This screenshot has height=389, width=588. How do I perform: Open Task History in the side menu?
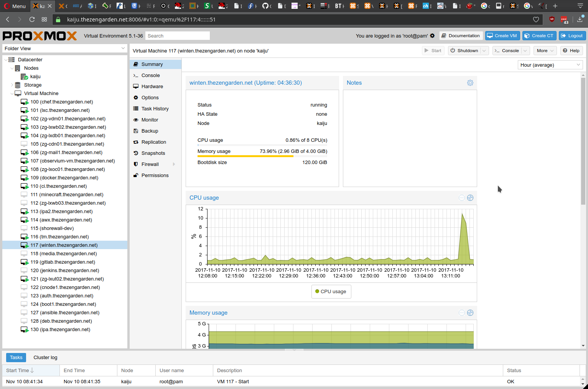(x=155, y=109)
